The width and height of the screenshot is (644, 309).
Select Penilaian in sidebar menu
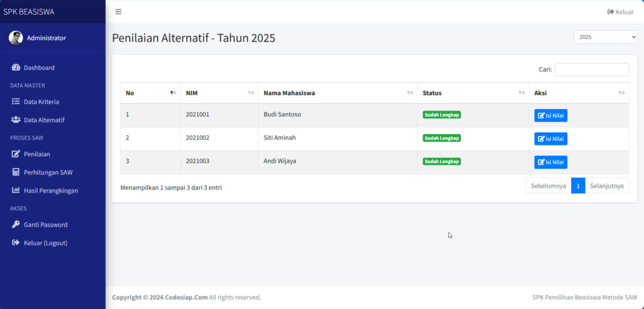point(36,154)
